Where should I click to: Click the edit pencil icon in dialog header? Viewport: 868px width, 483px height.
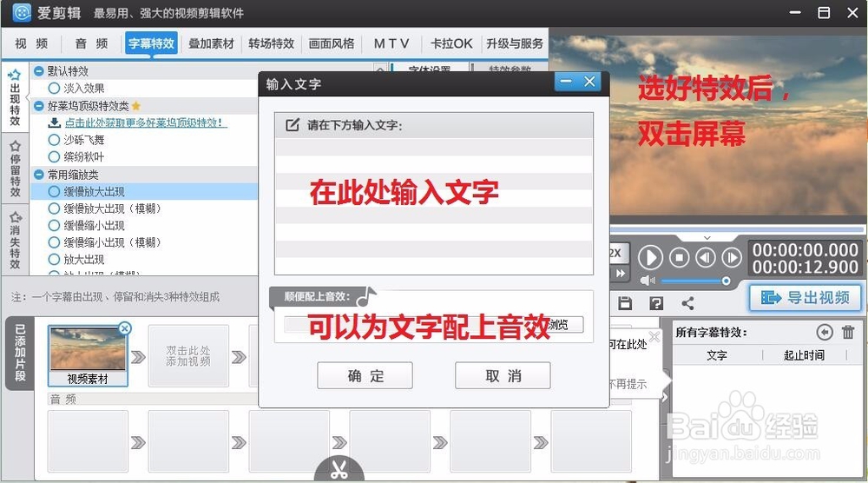(293, 124)
